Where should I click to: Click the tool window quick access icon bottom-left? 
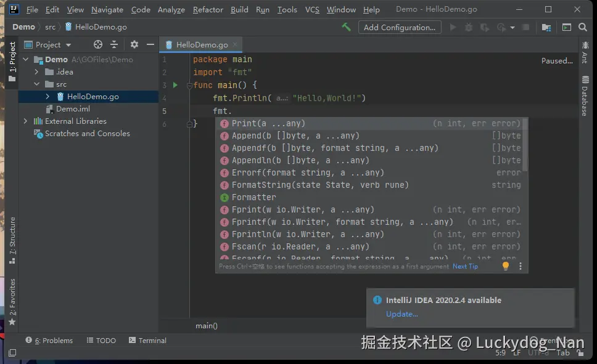click(x=12, y=353)
